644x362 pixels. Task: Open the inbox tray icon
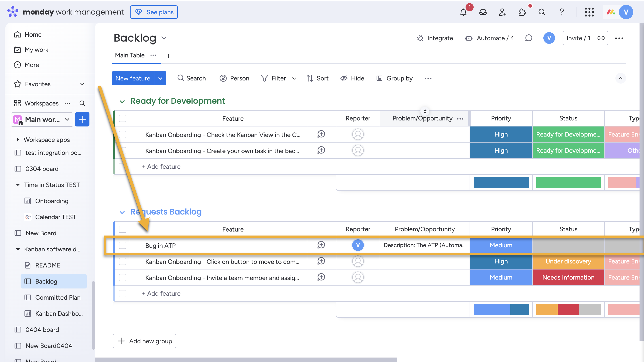point(483,12)
